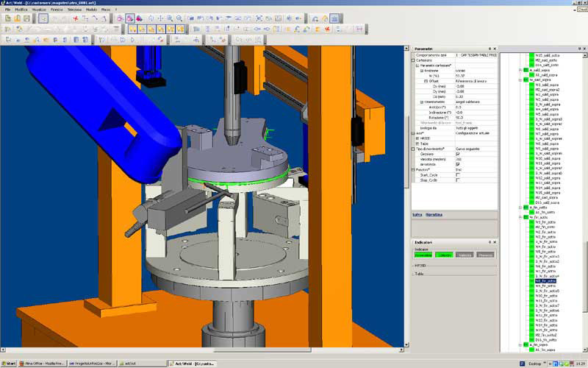
Task: Click the red delete X toolbar icon
Action: pyautogui.click(x=75, y=18)
